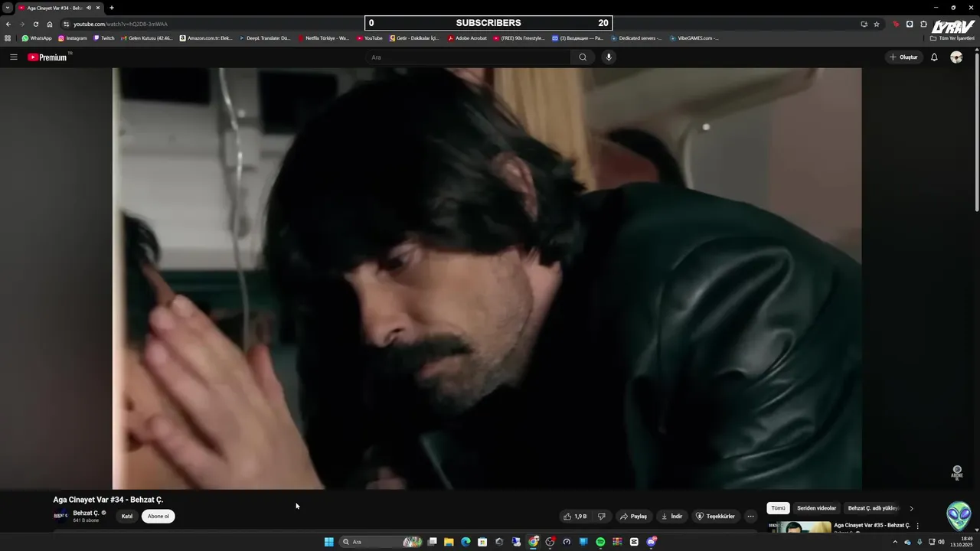980x551 pixels.
Task: Dislike the video
Action: tap(601, 517)
